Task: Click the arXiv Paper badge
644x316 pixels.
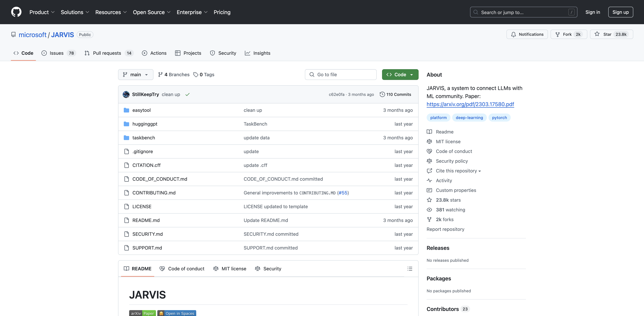Action: coord(143,313)
